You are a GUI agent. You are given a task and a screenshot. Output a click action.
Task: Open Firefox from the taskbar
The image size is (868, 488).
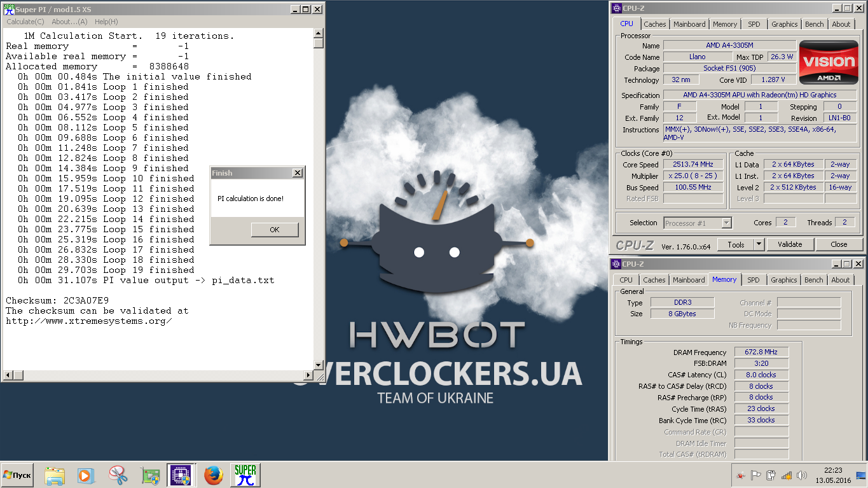click(x=213, y=475)
